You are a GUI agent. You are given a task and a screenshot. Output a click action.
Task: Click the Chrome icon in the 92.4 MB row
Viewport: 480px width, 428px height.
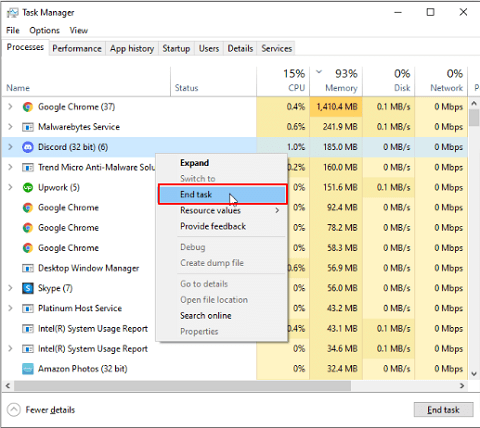[28, 208]
